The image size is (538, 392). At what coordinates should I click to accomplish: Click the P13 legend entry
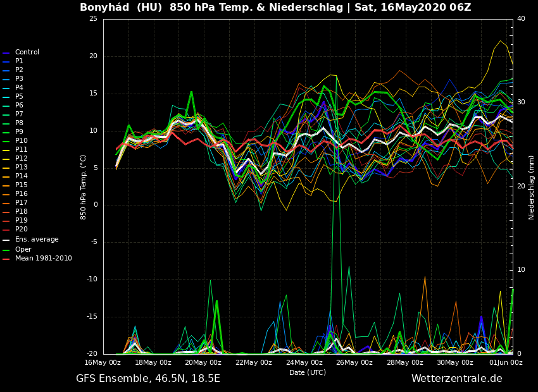(x=21, y=168)
